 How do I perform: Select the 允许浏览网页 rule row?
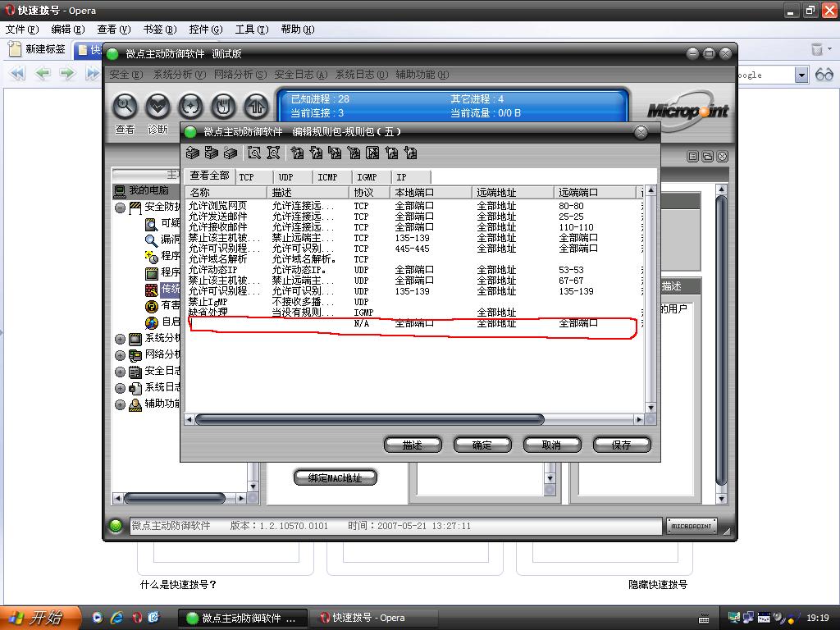point(414,206)
